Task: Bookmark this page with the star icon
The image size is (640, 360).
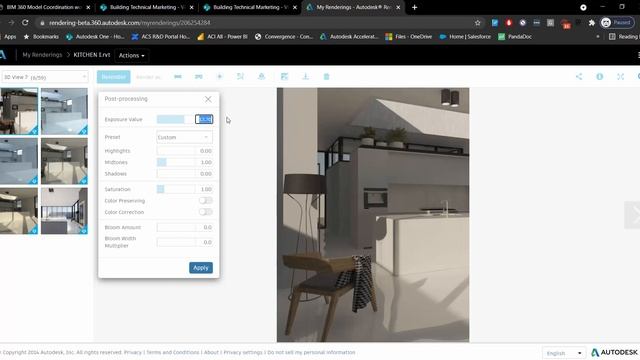Action: (x=478, y=23)
